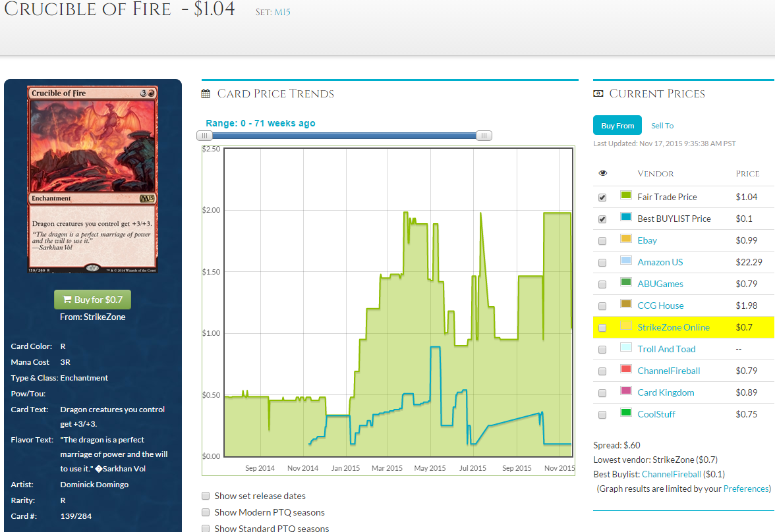
Task: Click the brown CCG House swatch
Action: click(x=626, y=304)
